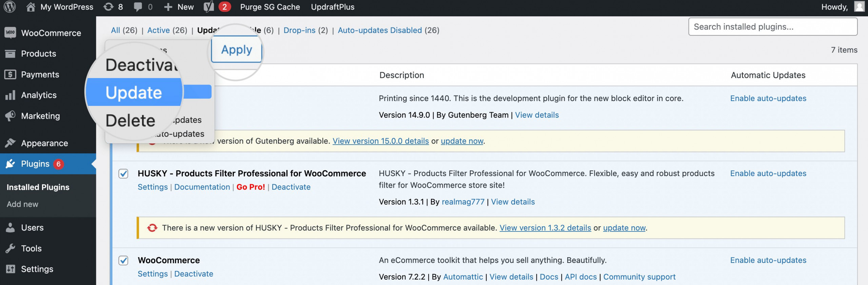868x285 pixels.
Task: Click the WooCommerce sidebar icon
Action: click(x=11, y=33)
